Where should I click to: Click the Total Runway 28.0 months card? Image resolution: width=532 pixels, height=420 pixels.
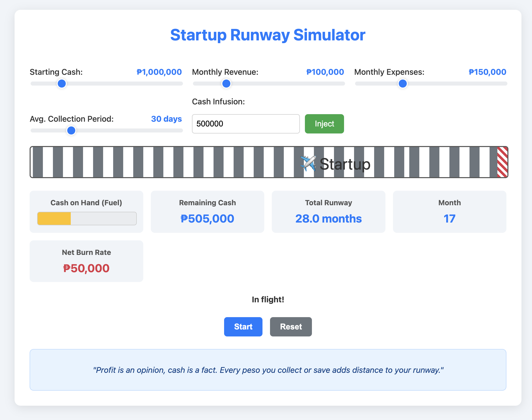[x=328, y=212]
